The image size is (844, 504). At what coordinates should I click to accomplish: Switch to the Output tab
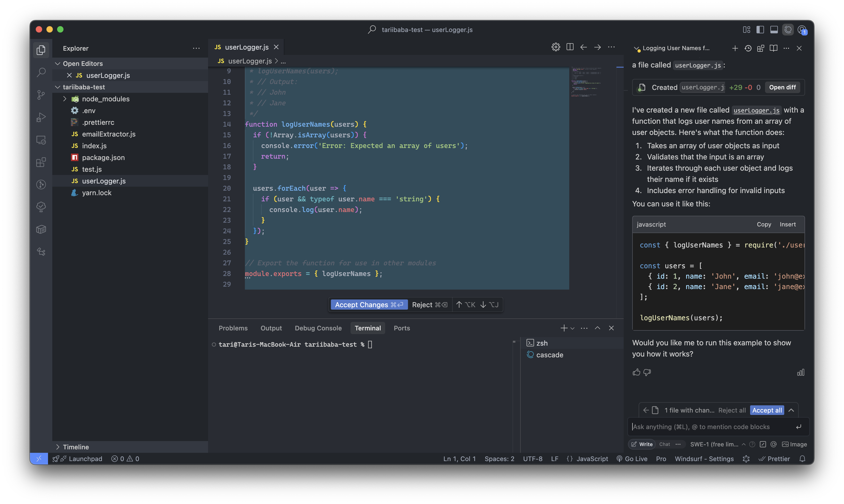point(271,328)
